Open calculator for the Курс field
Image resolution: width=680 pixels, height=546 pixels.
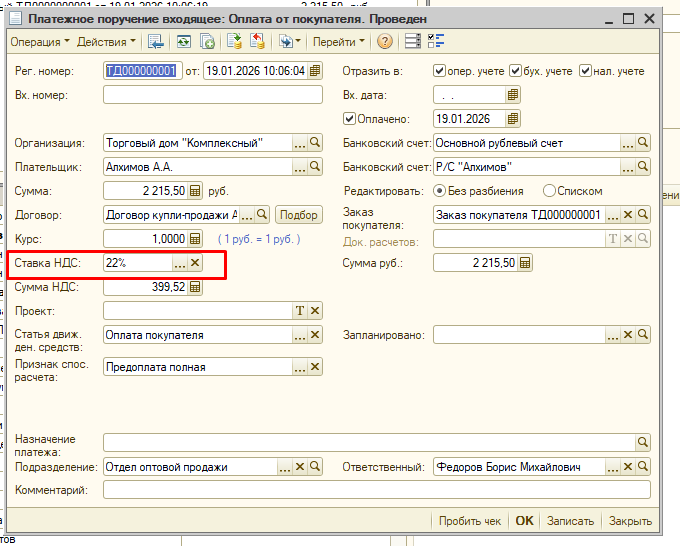pos(195,239)
